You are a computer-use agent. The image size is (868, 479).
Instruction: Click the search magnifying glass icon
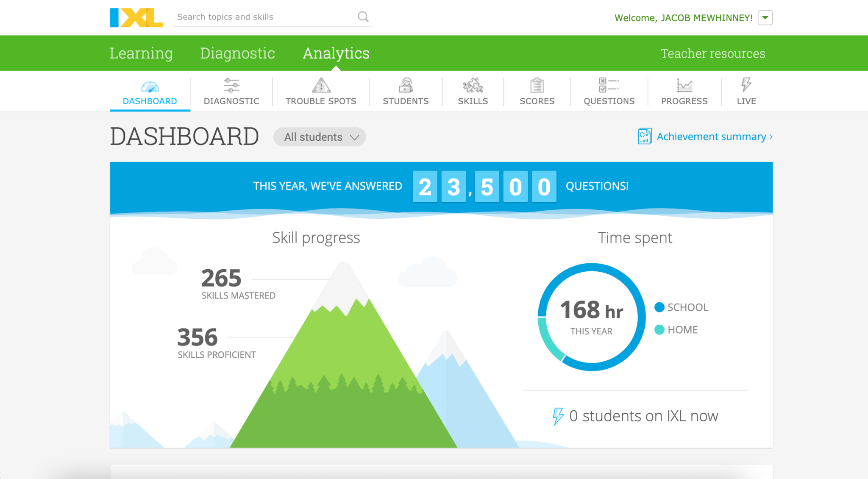pos(363,17)
